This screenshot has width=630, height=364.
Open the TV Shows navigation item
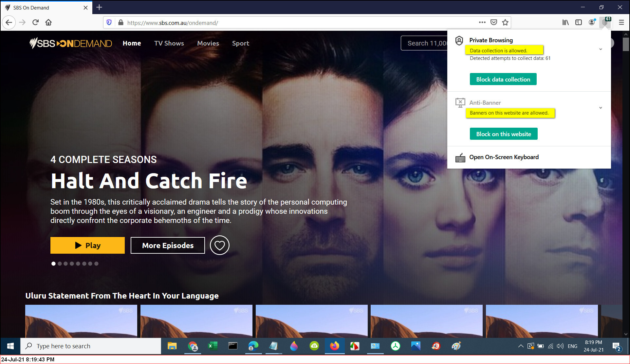point(169,43)
